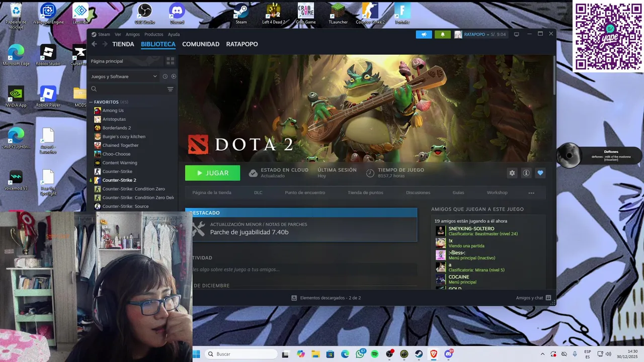Show Dota 2 game info icon
Screen dimensions: 644x362
click(526, 173)
